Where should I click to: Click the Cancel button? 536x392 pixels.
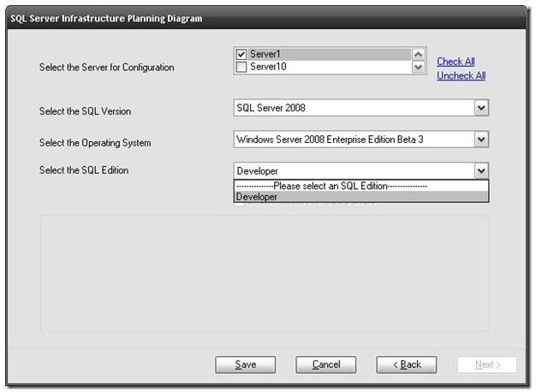coord(325,365)
